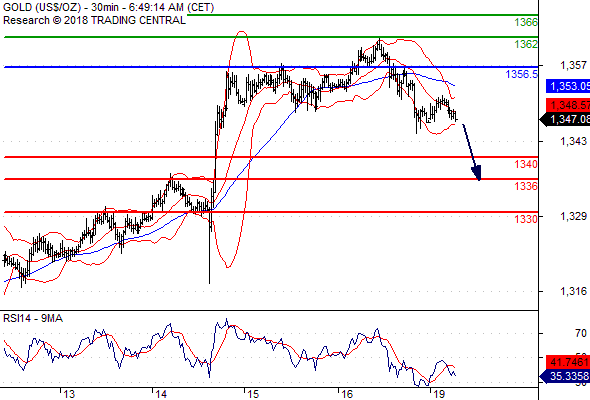The width and height of the screenshot is (590, 400).
Task: Click the red 1,348.57 price tag
Action: 568,105
